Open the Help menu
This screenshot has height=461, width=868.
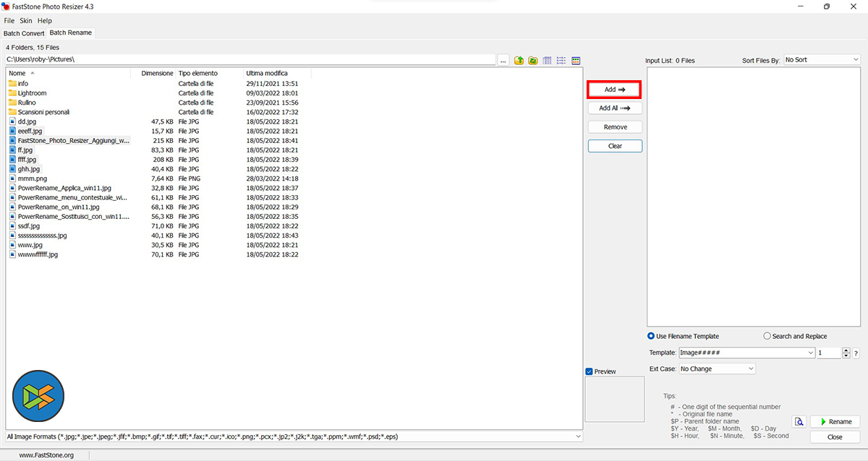(x=45, y=21)
